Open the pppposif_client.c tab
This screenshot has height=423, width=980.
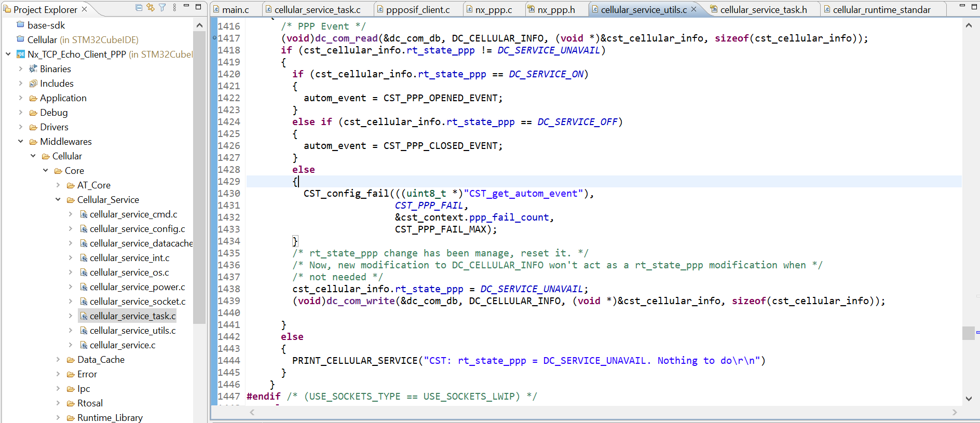point(418,9)
